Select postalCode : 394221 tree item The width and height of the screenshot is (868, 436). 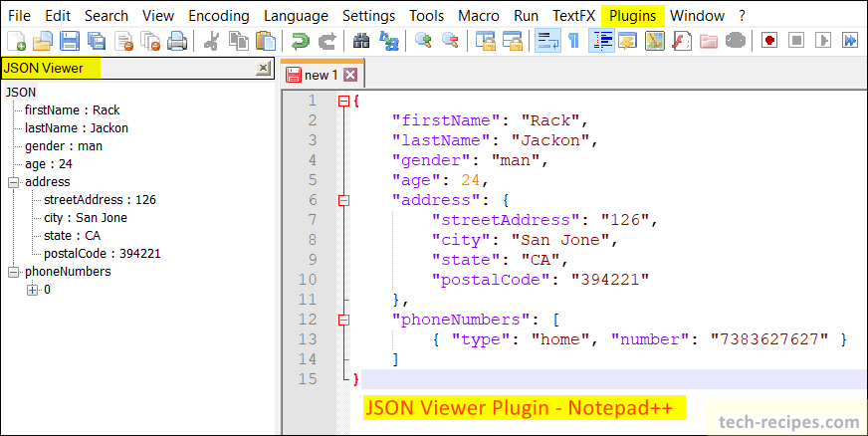(102, 254)
